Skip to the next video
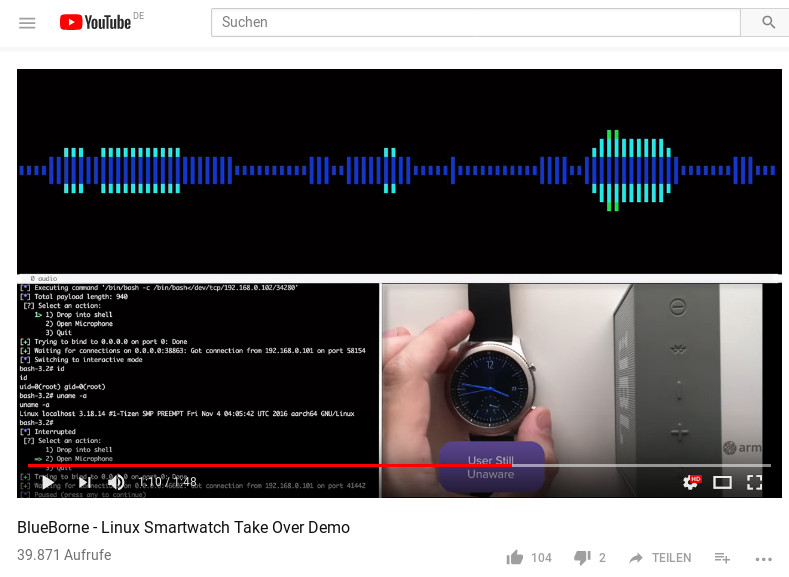Image resolution: width=789 pixels, height=577 pixels. coord(85,482)
